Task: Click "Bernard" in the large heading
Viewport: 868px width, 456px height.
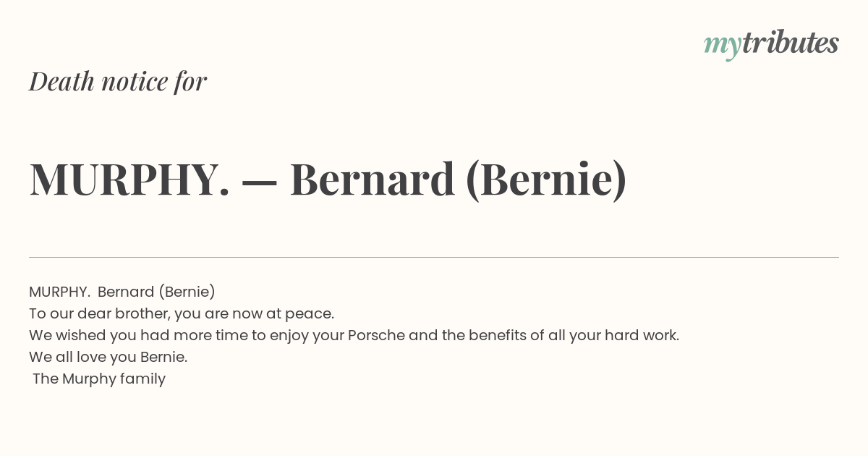Action: pyautogui.click(x=372, y=180)
